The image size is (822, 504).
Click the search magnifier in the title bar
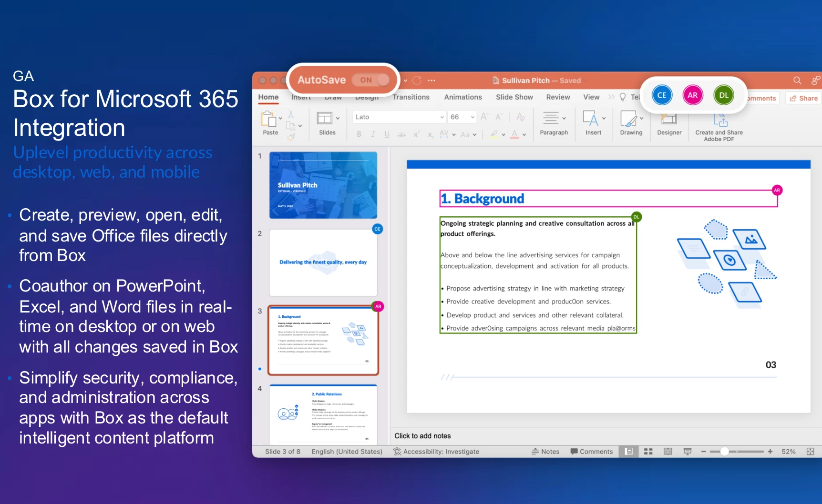(797, 81)
